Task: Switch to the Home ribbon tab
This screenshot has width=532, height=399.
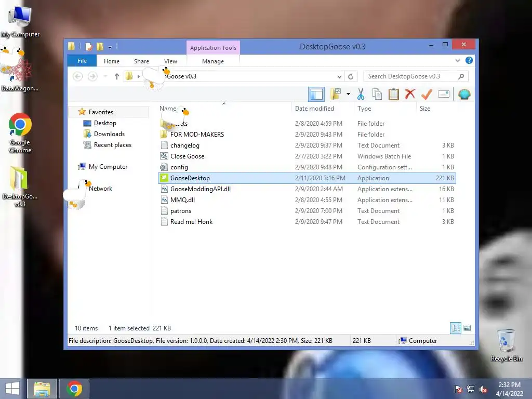Action: pos(112,61)
